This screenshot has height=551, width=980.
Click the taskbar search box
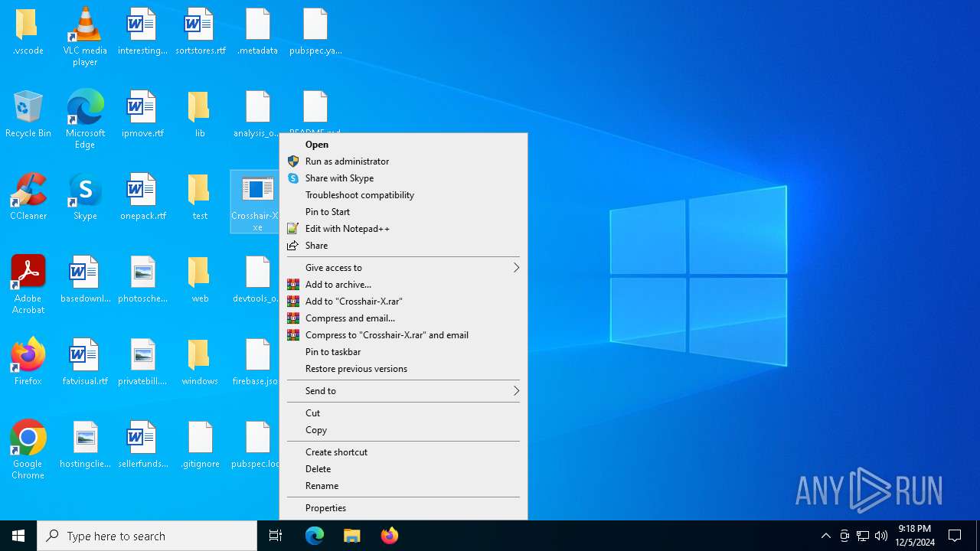coord(147,536)
